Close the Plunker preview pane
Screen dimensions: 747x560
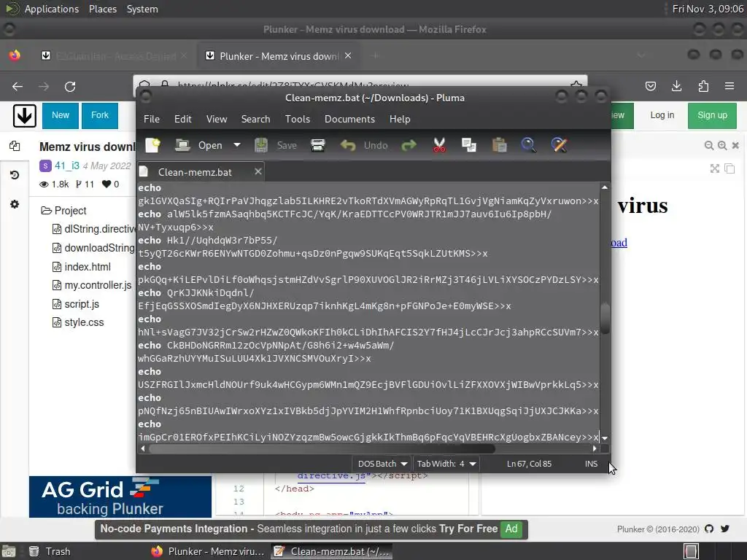735,146
